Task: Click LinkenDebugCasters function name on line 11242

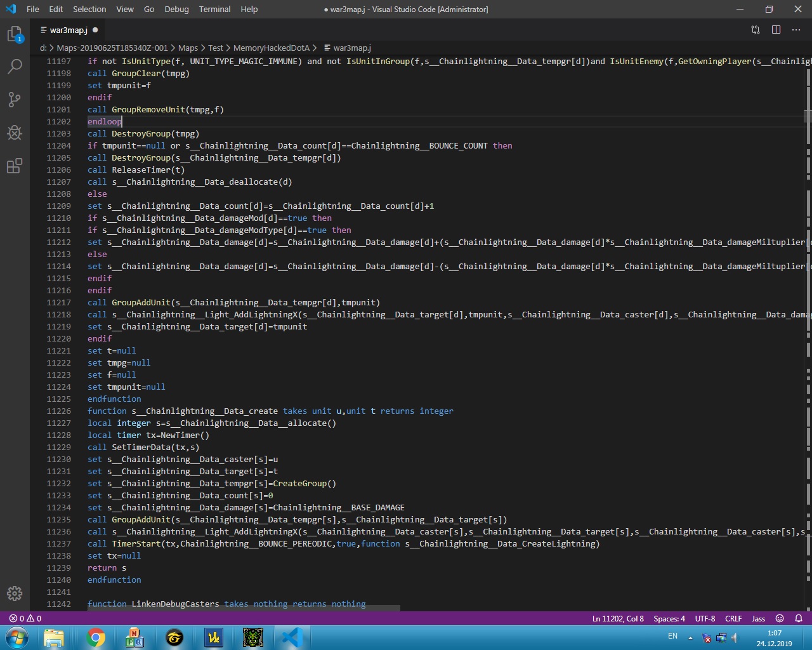Action: point(175,604)
